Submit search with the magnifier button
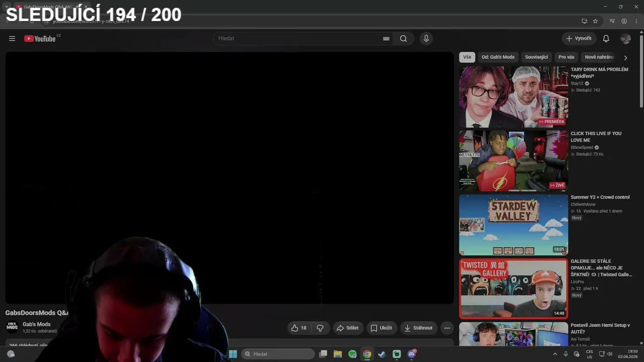Image resolution: width=644 pixels, height=362 pixels. click(404, 39)
